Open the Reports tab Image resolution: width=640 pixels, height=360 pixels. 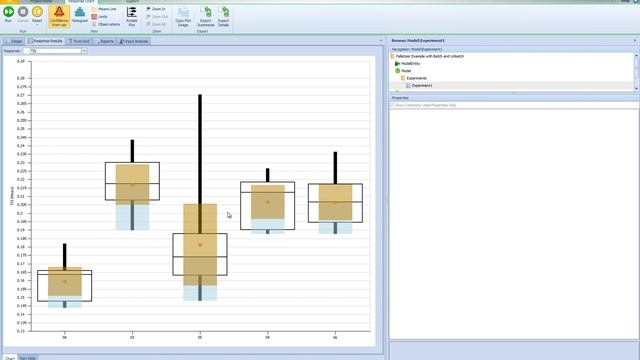[104, 41]
